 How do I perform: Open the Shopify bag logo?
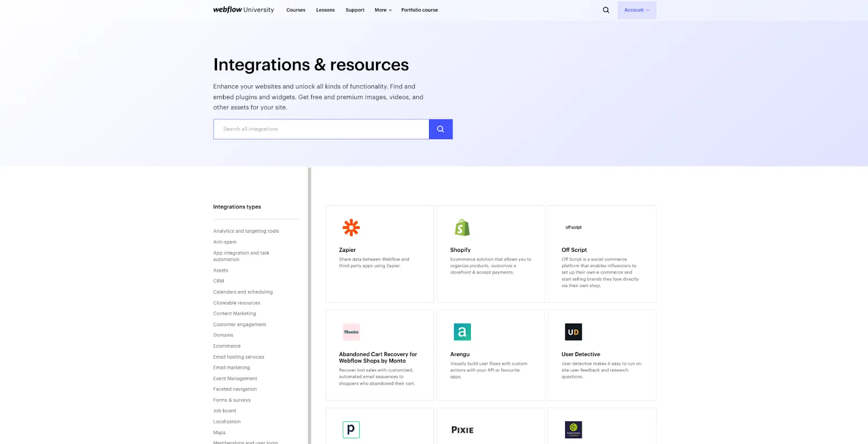coord(462,227)
